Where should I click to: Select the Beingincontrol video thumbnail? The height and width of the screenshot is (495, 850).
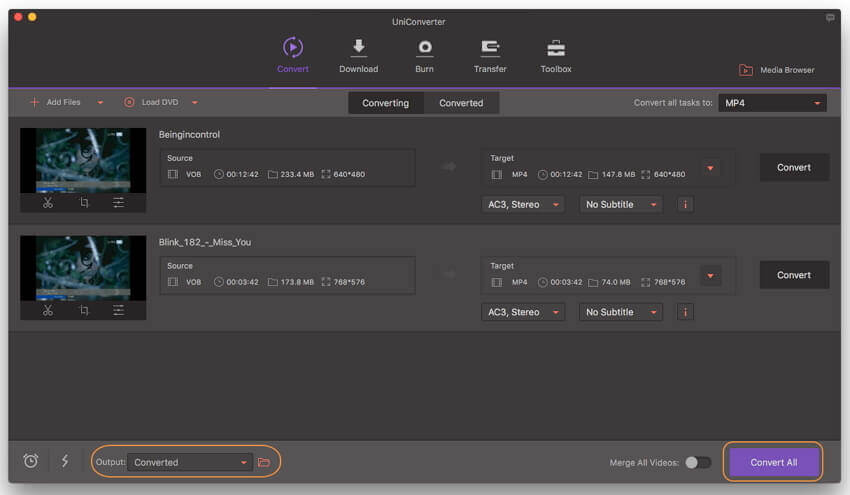tap(83, 160)
